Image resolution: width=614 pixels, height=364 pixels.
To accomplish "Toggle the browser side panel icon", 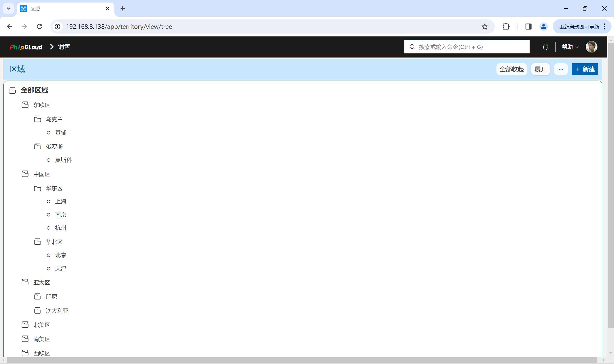I will click(528, 26).
